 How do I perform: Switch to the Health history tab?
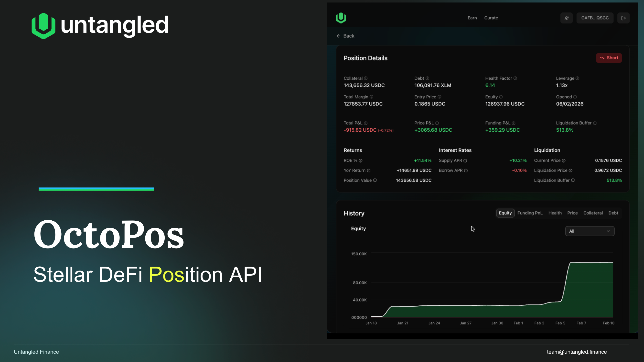coord(555,213)
